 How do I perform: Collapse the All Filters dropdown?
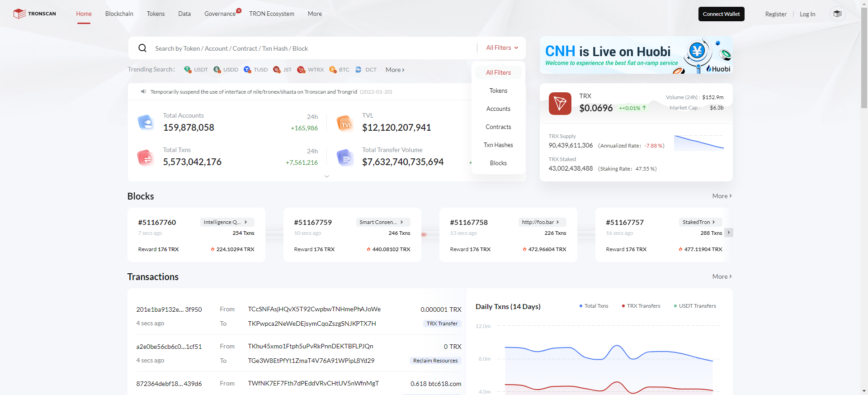click(502, 48)
